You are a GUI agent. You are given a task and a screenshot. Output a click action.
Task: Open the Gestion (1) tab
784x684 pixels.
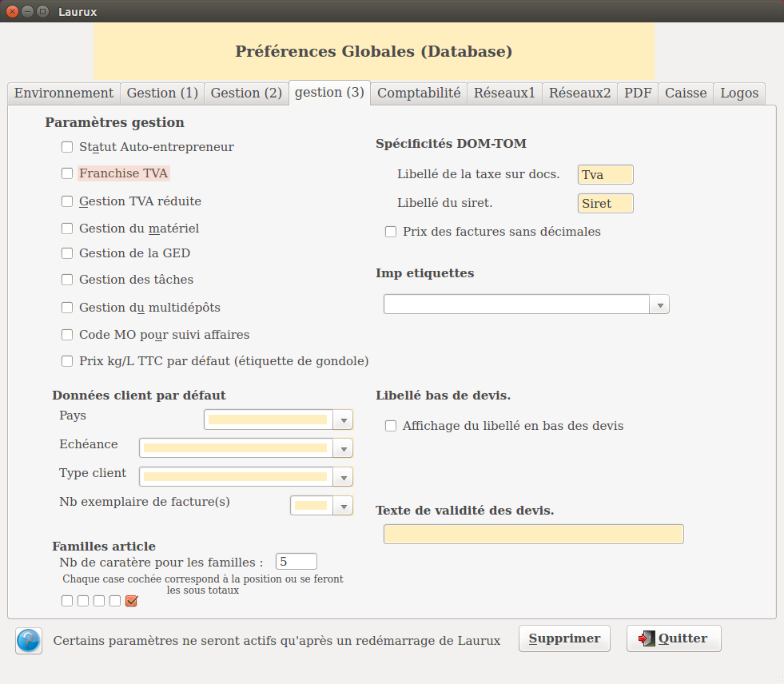click(x=162, y=93)
